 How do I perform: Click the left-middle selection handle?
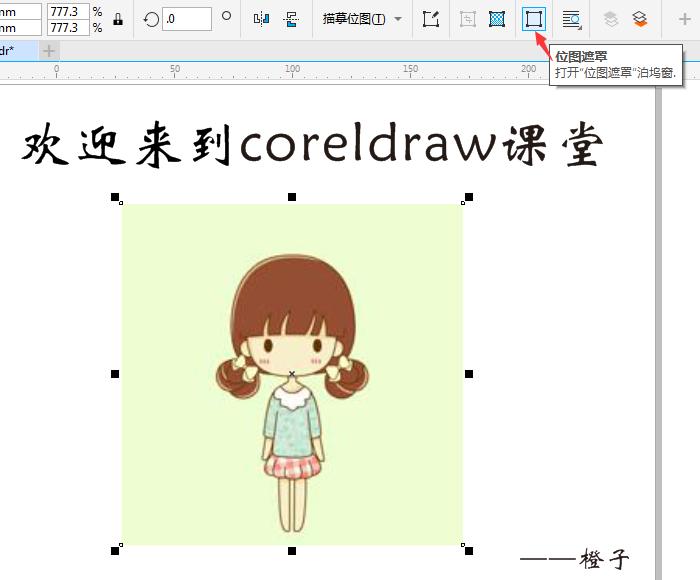pyautogui.click(x=115, y=374)
